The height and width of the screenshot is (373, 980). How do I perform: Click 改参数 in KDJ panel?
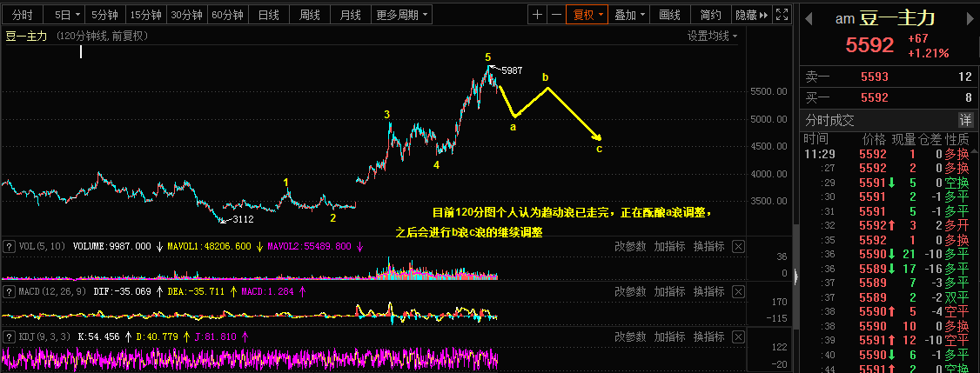[x=630, y=336]
